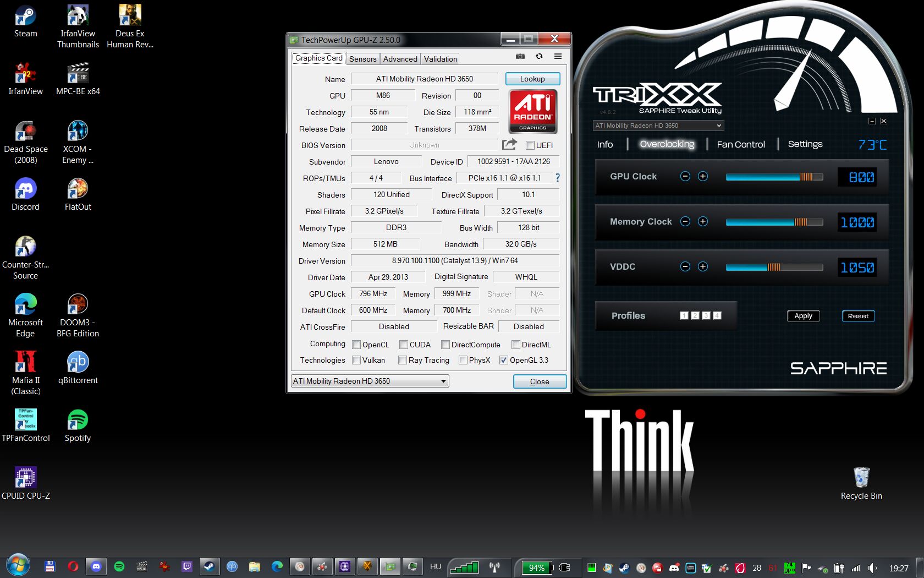Open TPFanControl desktop icon
The image size is (924, 578).
pos(25,426)
